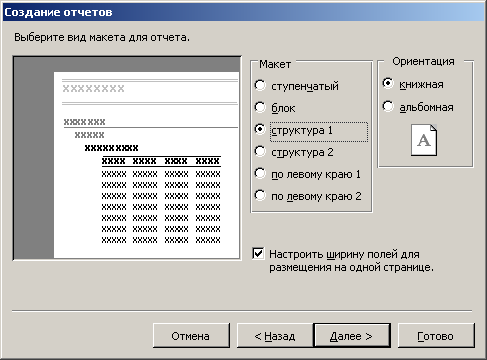487x360 pixels.
Task: Finish the wizard with Готово
Action: coord(436,336)
